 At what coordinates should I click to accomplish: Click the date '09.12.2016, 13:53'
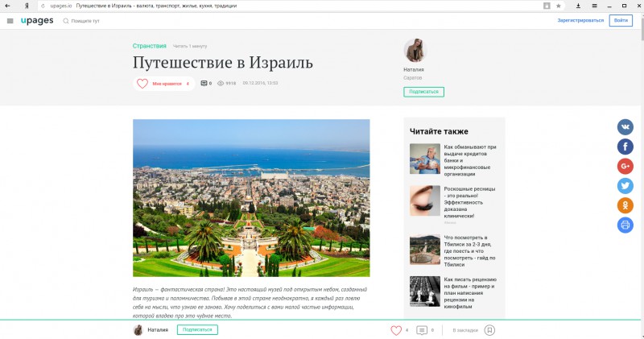(x=260, y=83)
